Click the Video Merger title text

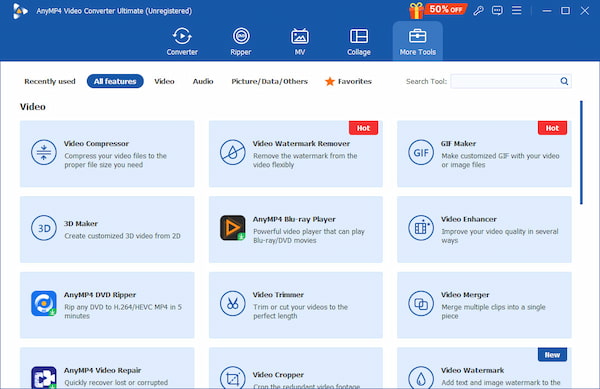click(465, 295)
